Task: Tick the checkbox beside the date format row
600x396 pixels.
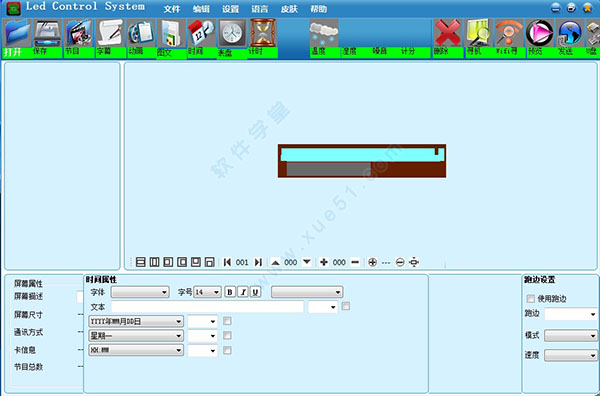Action: (x=227, y=321)
